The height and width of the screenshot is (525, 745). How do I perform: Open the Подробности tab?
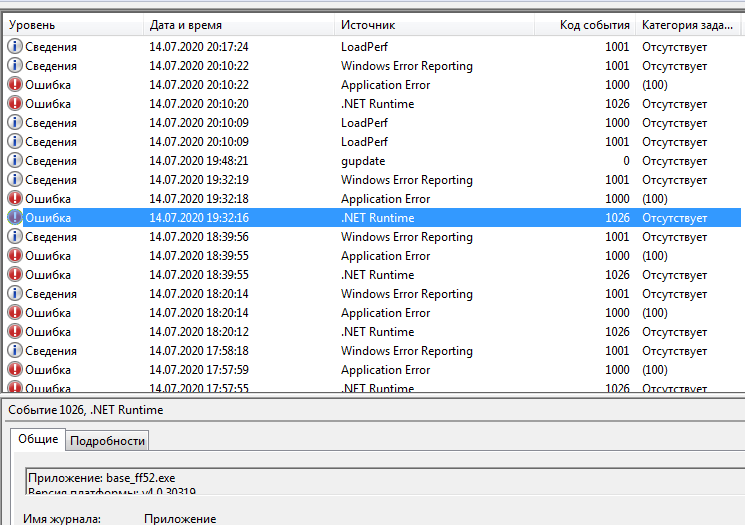(107, 441)
